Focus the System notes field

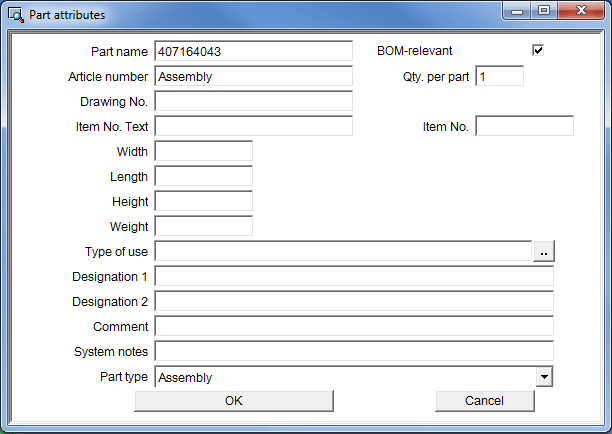pos(353,351)
